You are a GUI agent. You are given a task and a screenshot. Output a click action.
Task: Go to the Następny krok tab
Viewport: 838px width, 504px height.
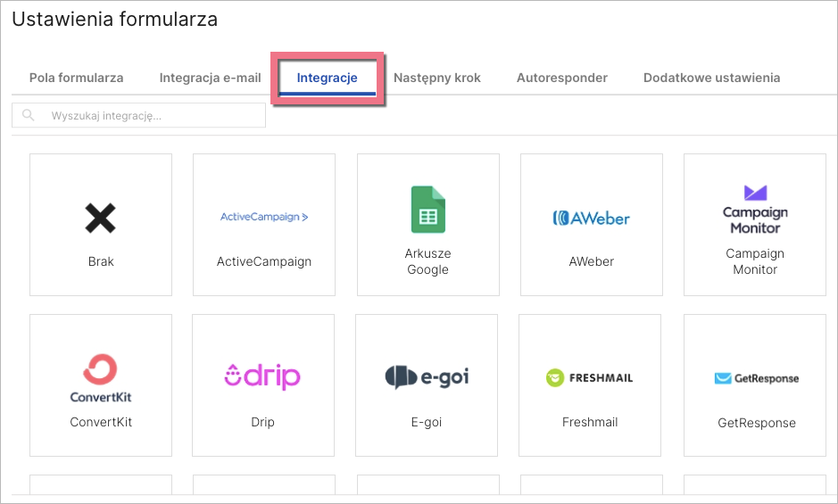coord(437,78)
